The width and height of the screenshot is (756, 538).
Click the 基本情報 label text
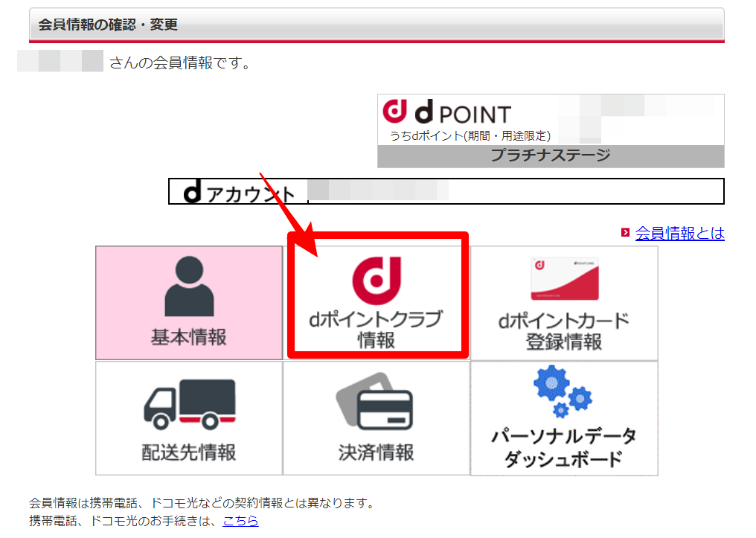pos(189,337)
